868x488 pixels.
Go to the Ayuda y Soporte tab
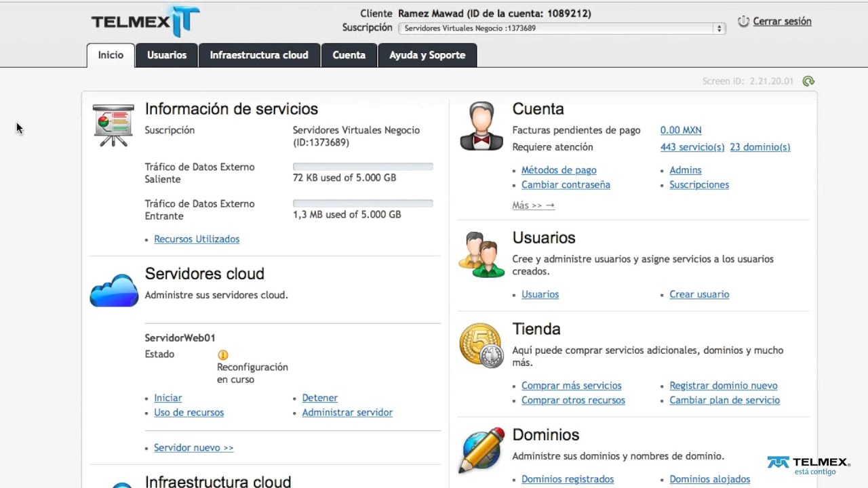coord(427,56)
